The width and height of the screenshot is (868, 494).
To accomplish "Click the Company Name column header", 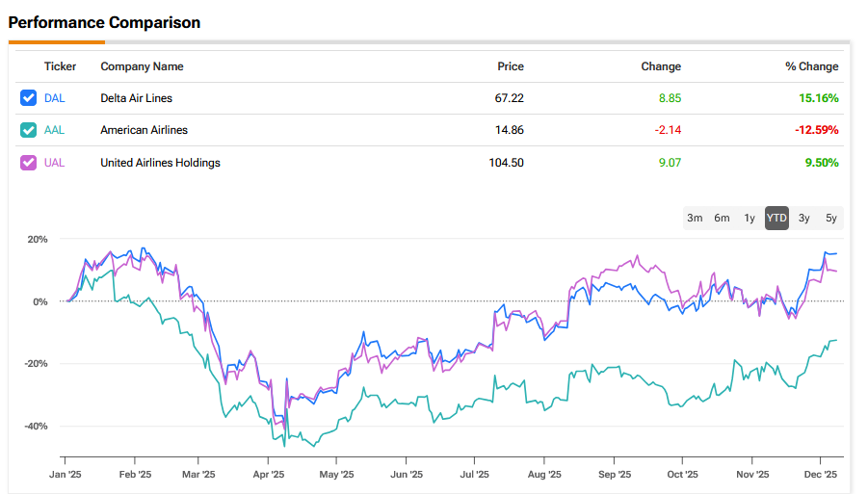I will pos(142,66).
